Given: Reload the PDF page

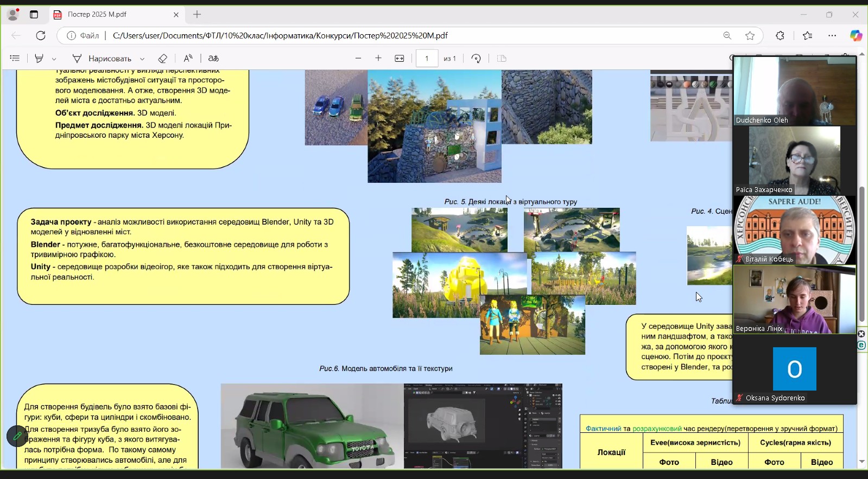Looking at the screenshot, I should (x=41, y=36).
